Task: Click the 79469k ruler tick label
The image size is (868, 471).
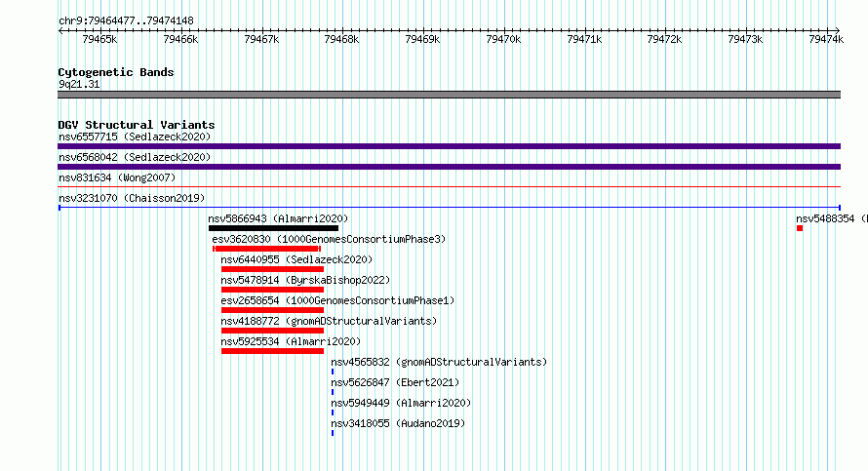Action: 422,39
